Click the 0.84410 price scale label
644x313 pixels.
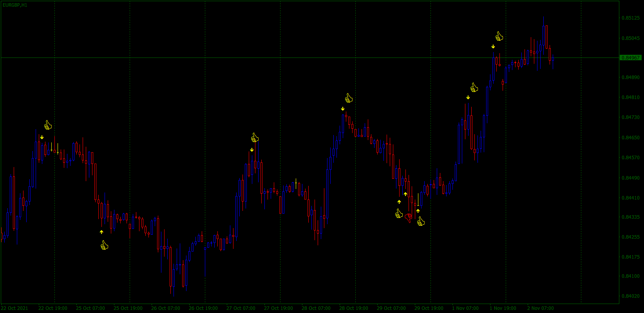pos(631,198)
